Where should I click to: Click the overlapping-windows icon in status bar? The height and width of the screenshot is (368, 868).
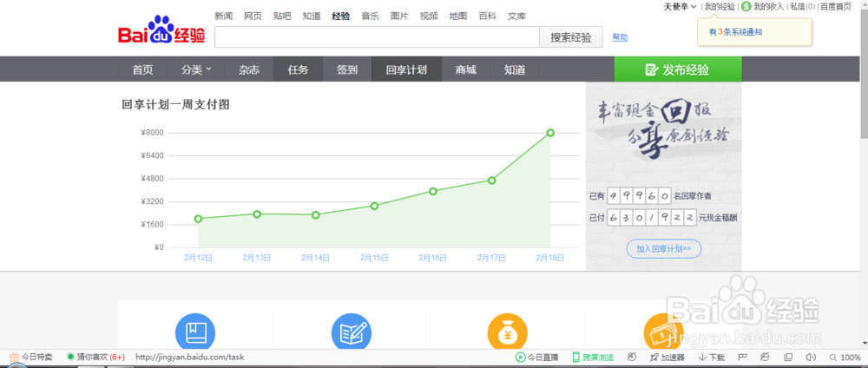pyautogui.click(x=788, y=357)
